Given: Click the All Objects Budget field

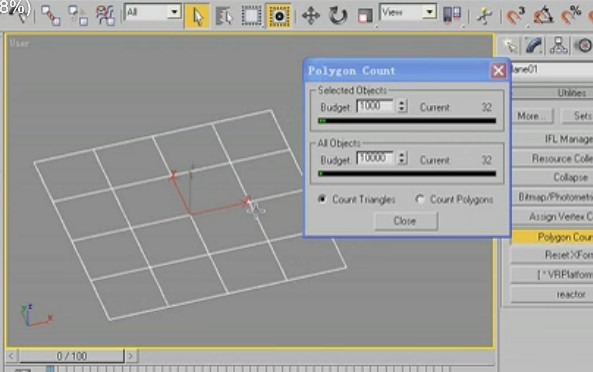Looking at the screenshot, I should point(375,158).
